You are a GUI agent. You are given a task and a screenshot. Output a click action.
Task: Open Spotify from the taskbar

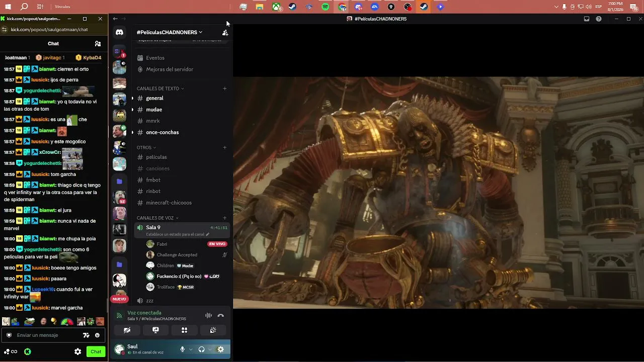point(325,7)
